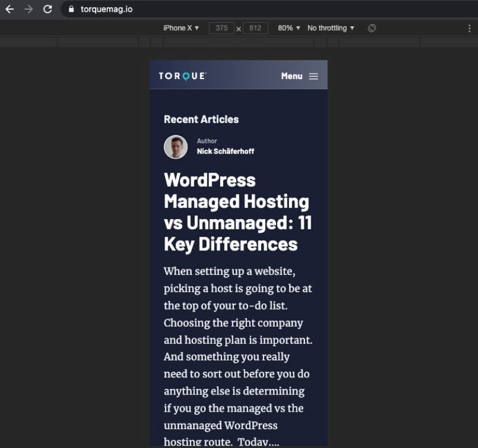Open author Nick Schäferhoff's profile link
This screenshot has height=448, width=478.
(x=225, y=151)
